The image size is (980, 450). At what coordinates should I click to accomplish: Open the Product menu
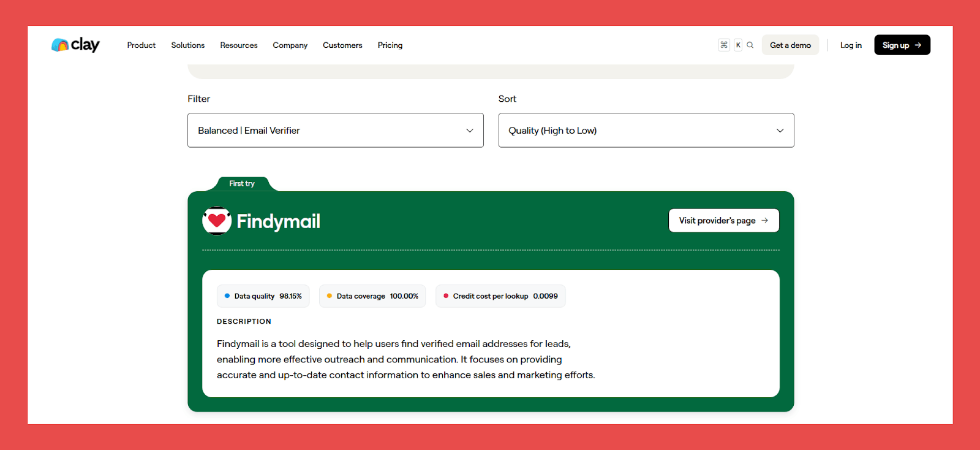pyautogui.click(x=141, y=45)
